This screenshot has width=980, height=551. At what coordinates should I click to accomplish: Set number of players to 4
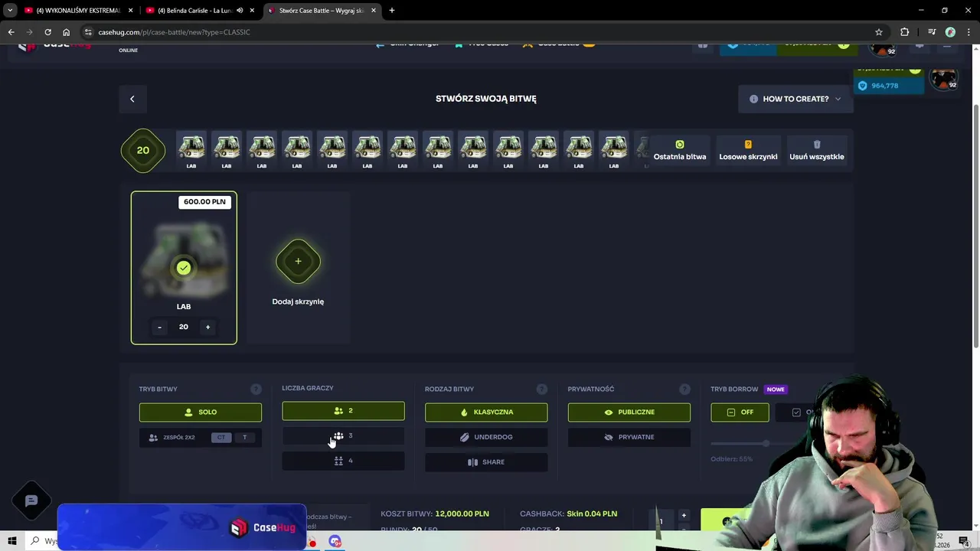343,461
